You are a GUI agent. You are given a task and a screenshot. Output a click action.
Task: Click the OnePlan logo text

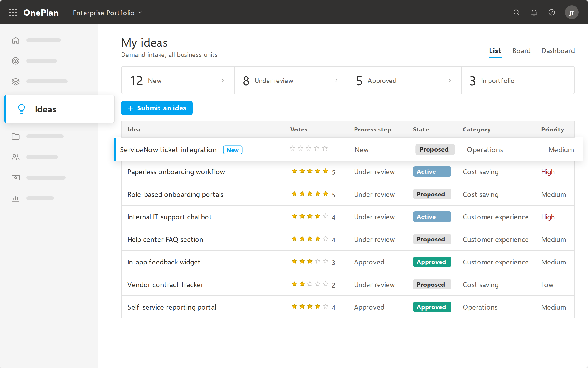pos(41,13)
